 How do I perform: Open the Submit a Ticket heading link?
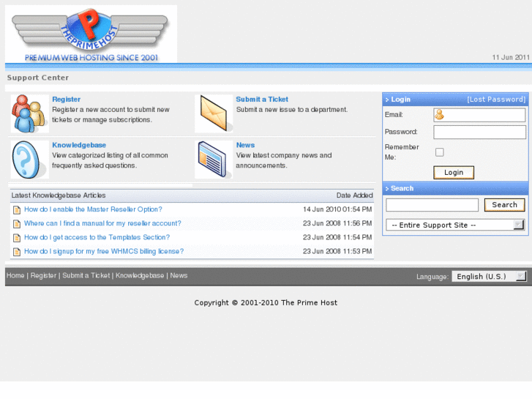tap(262, 99)
